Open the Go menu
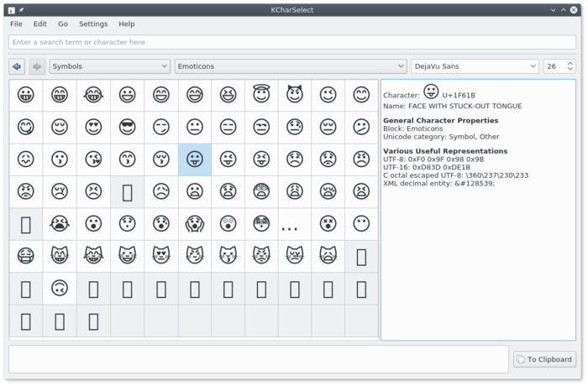The image size is (588, 386). pyautogui.click(x=63, y=24)
